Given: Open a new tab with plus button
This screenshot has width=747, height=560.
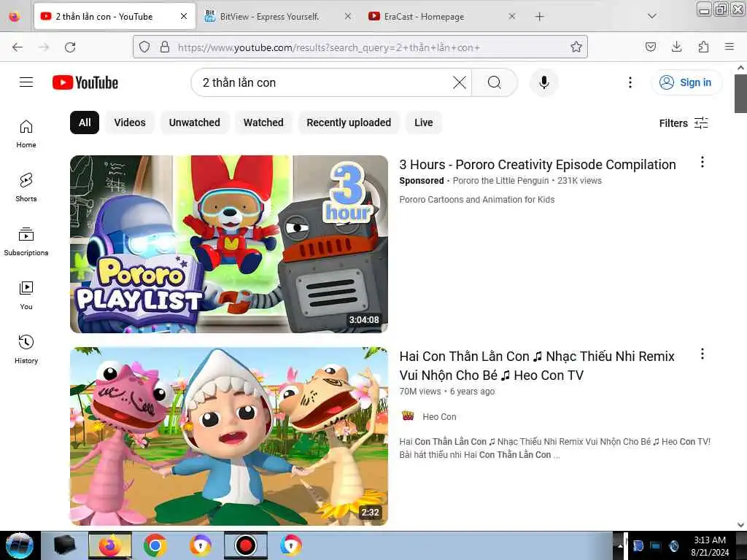Looking at the screenshot, I should click(x=539, y=17).
